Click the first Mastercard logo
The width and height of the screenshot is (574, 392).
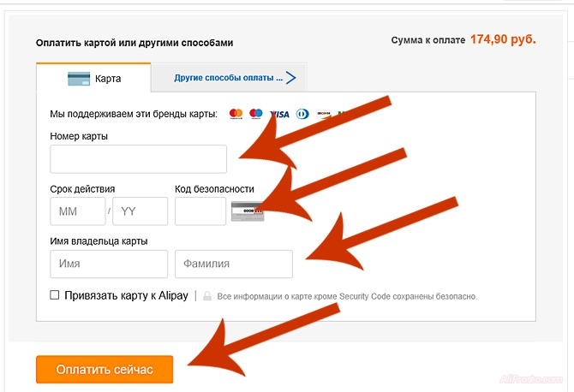[236, 114]
